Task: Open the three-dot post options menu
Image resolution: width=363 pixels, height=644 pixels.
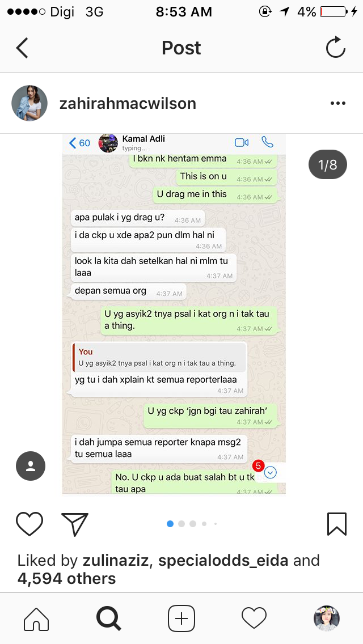Action: 337,103
